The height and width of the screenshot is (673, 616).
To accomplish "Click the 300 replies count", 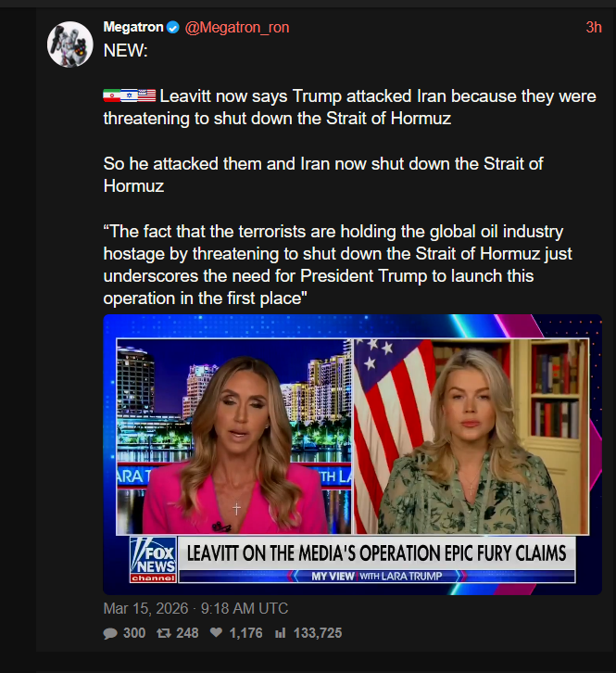I will tap(134, 633).
